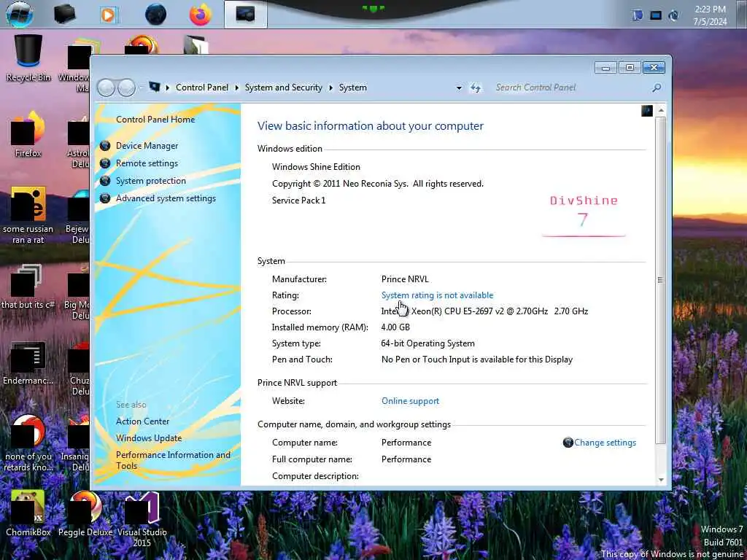The image size is (747, 560).
Task: Open the ChomikBox desktop shortcut
Action: click(x=28, y=513)
